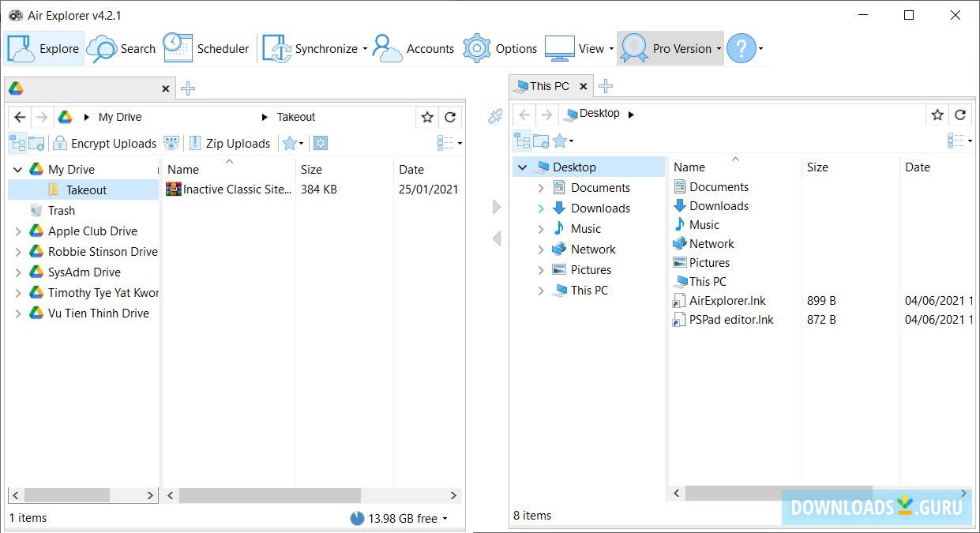The image size is (980, 533).
Task: Click the copy-to-left arrow between panes
Action: [496, 238]
